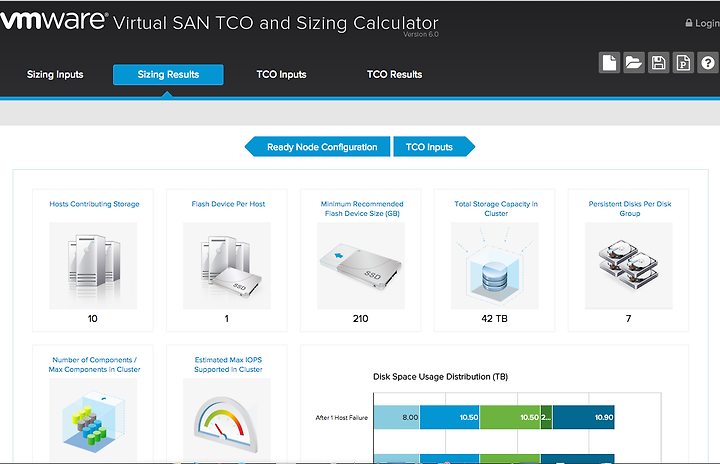720x464 pixels.
Task: Click the Minimum Recommended Flash Device SSD image
Action: (361, 266)
